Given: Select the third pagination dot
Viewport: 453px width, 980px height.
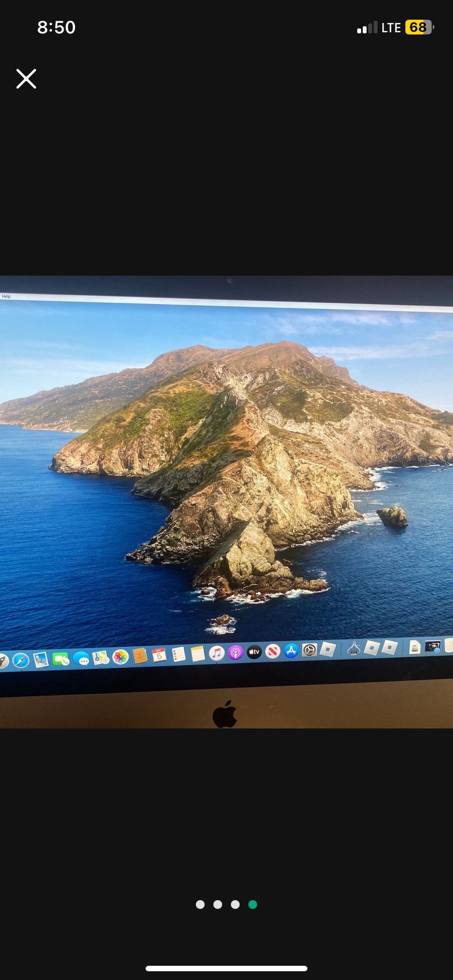Looking at the screenshot, I should point(235,905).
